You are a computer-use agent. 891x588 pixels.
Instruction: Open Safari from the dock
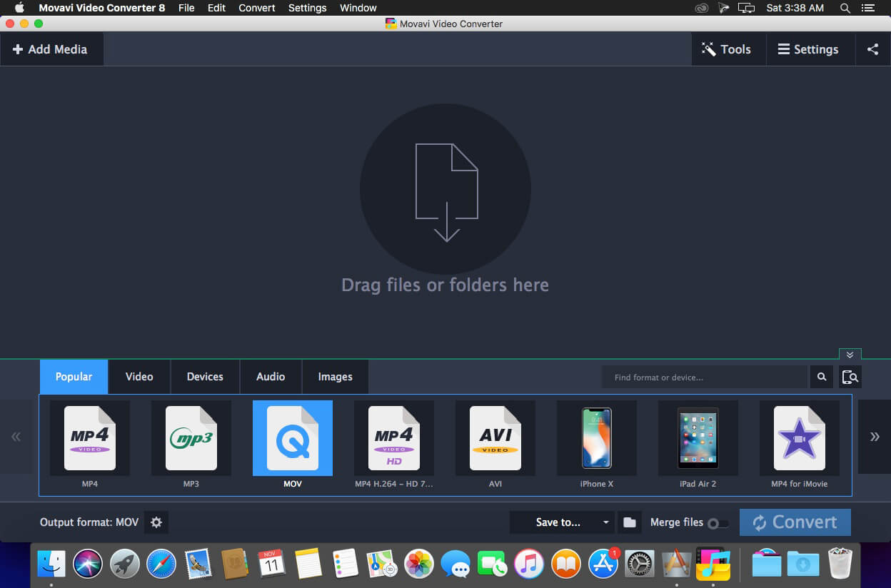pos(161,564)
